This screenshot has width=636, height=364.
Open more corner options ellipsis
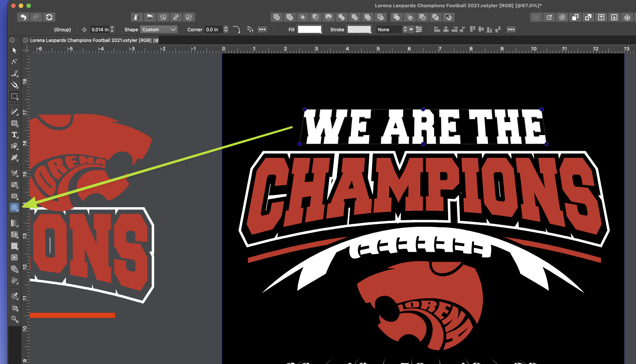[x=262, y=29]
